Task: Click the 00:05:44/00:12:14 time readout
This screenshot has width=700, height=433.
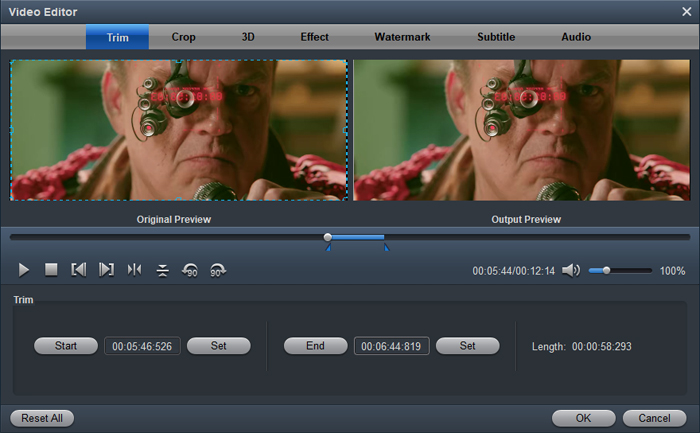Action: pos(513,271)
